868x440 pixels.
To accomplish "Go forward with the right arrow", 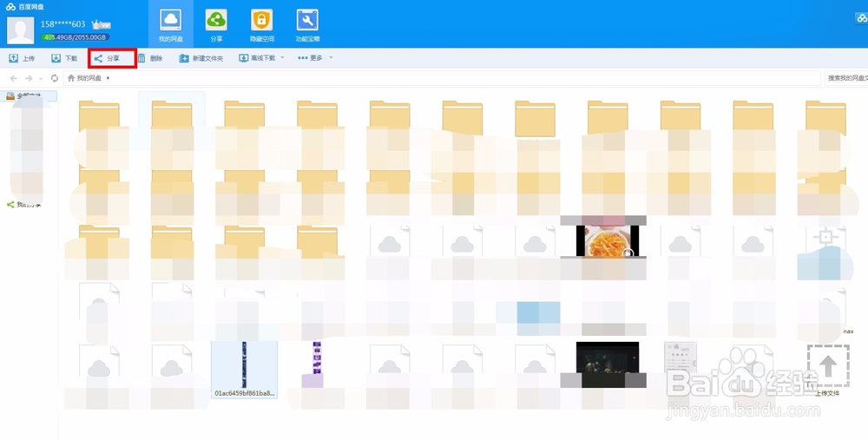I will [29, 78].
